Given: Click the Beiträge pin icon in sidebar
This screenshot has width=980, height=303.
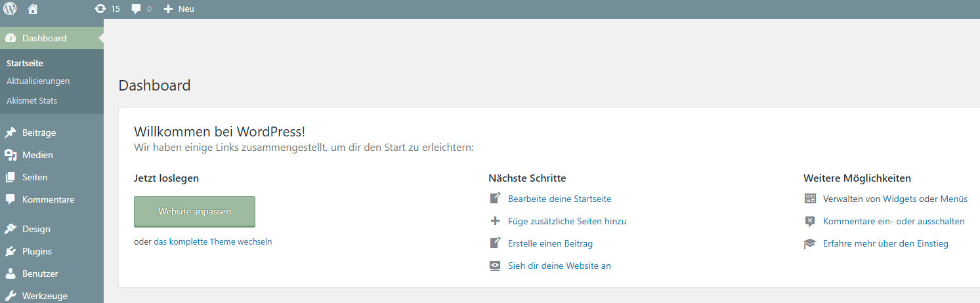Looking at the screenshot, I should tap(11, 132).
